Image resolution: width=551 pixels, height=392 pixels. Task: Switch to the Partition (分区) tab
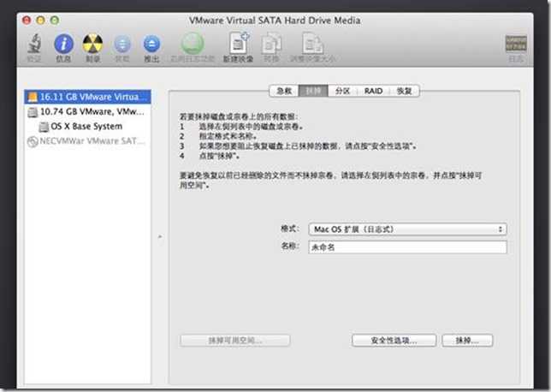pyautogui.click(x=342, y=91)
